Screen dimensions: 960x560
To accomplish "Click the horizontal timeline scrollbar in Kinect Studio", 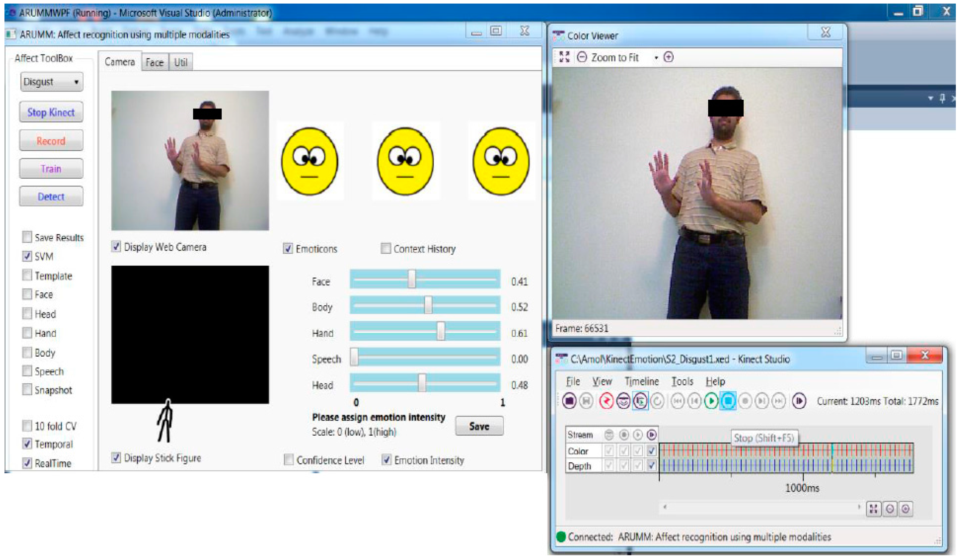I will pyautogui.click(x=762, y=507).
